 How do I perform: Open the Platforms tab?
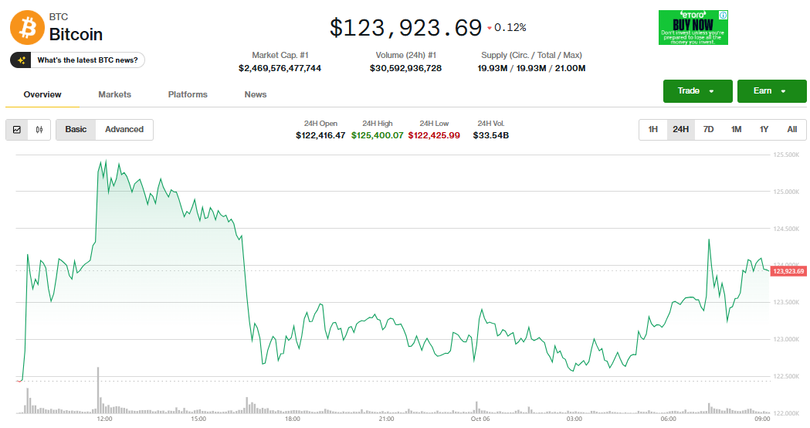tap(188, 94)
